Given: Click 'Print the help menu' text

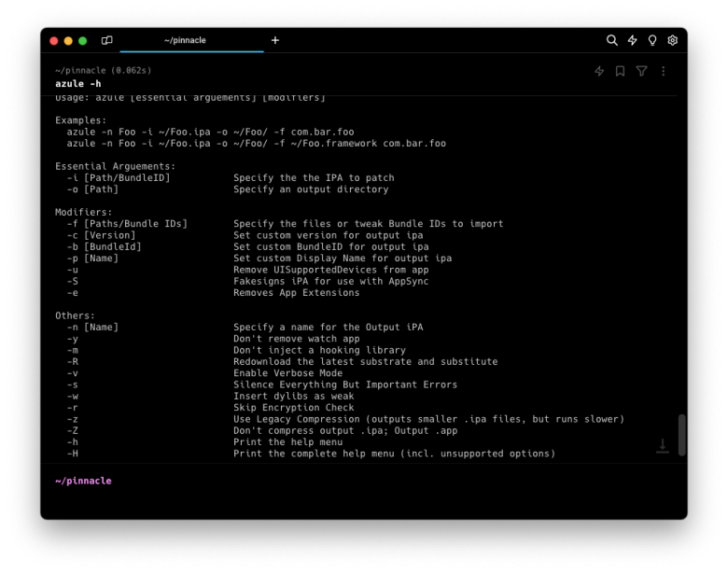Looking at the screenshot, I should 287,442.
